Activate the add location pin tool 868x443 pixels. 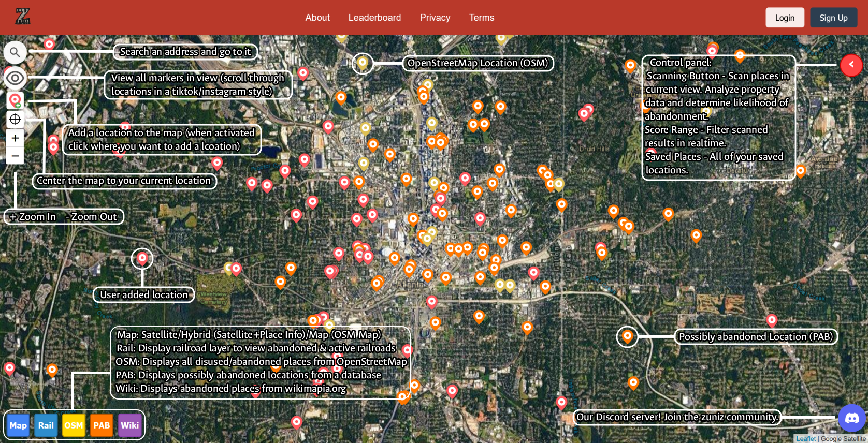point(15,100)
